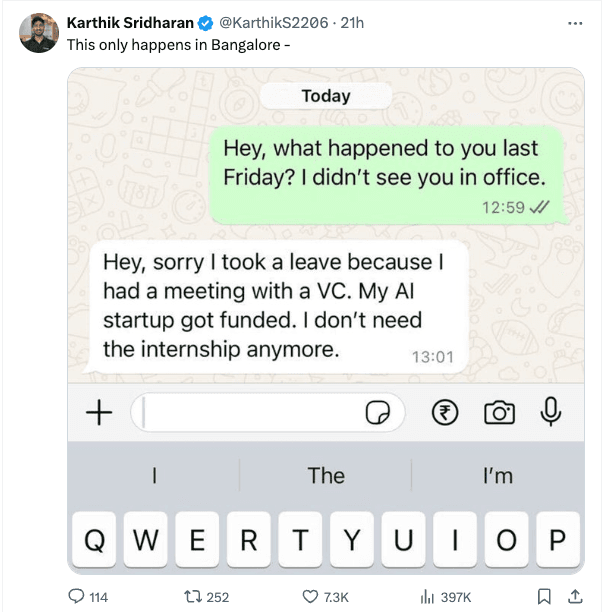Click the @KarthikS2206 handle
The width and height of the screenshot is (607, 612).
pos(274,22)
